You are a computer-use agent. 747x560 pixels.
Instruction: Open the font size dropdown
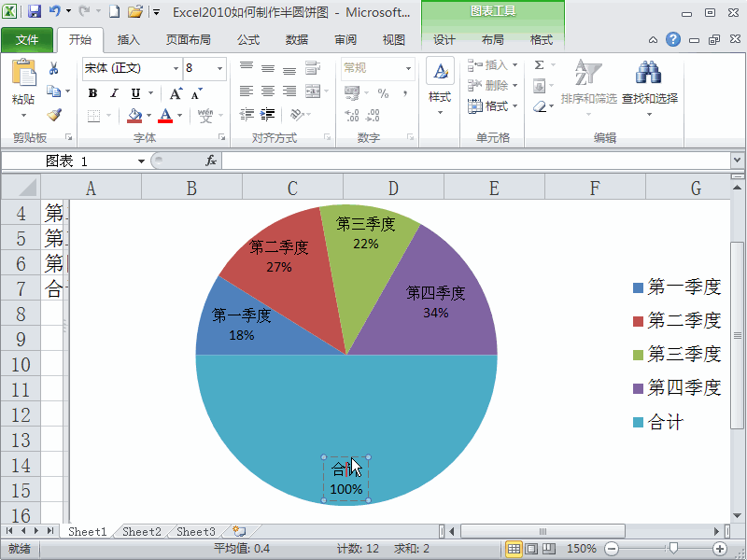221,68
